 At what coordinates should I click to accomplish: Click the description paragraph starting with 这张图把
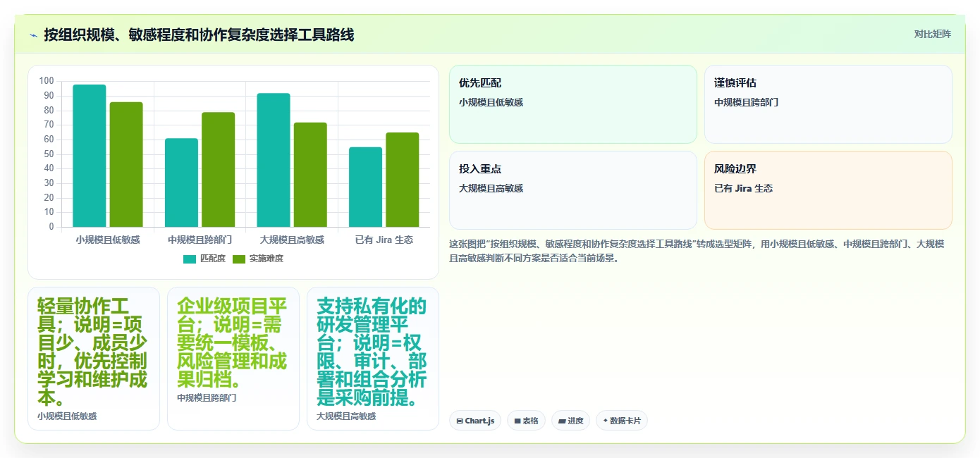click(x=697, y=251)
